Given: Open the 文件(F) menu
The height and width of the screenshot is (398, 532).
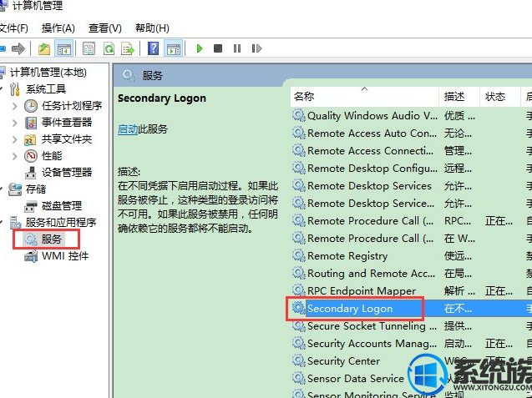Looking at the screenshot, I should [13, 28].
